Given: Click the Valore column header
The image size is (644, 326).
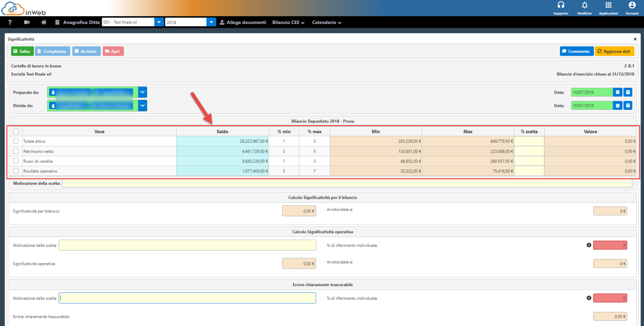Looking at the screenshot, I should [591, 131].
